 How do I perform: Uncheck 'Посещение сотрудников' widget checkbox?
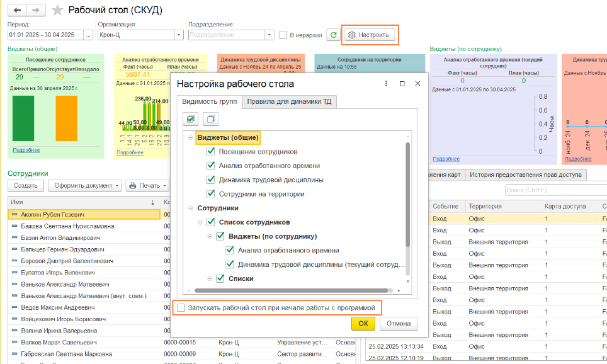(211, 152)
